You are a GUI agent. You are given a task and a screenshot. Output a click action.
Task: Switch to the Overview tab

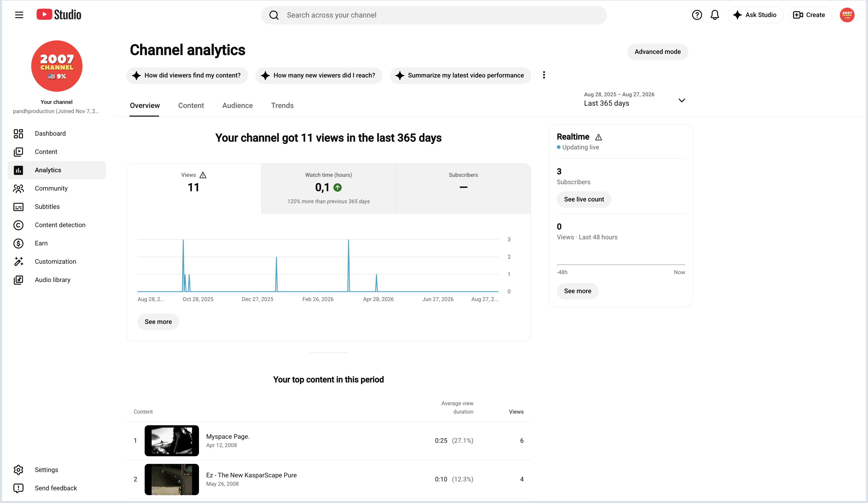coord(145,105)
